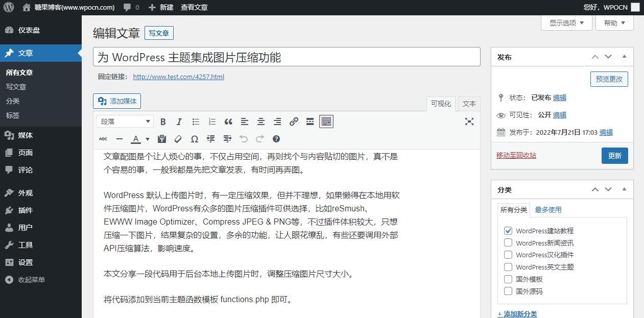Insert the Read More tag
The height and width of the screenshot is (318, 644).
(310, 121)
